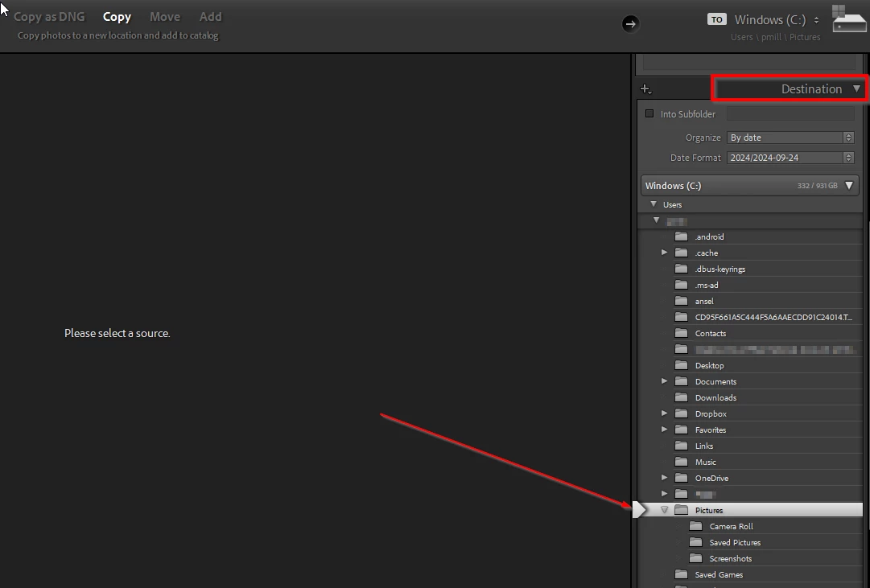Collapse the Users folder tree
The width and height of the screenshot is (870, 588).
coord(654,204)
